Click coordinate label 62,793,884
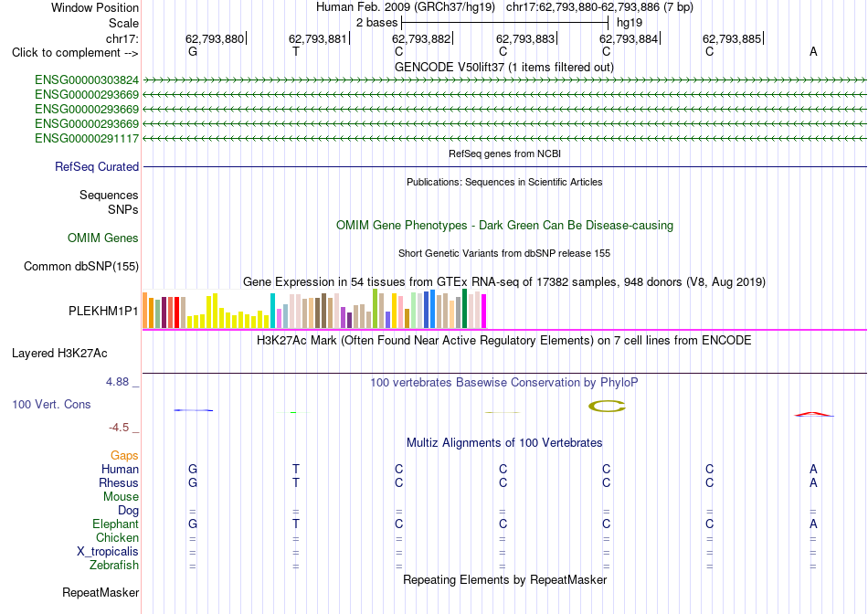The height and width of the screenshot is (614, 868). point(629,38)
